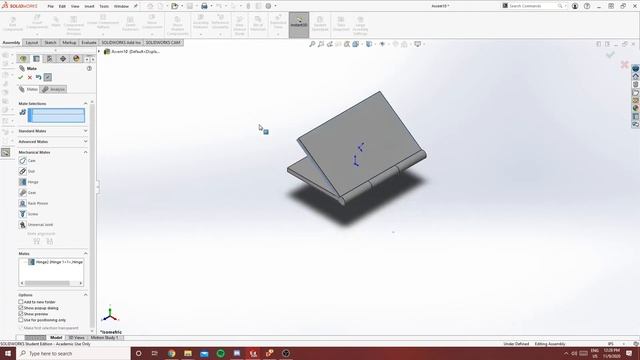
Task: Click Zoom to Area icon
Action: tap(321, 44)
